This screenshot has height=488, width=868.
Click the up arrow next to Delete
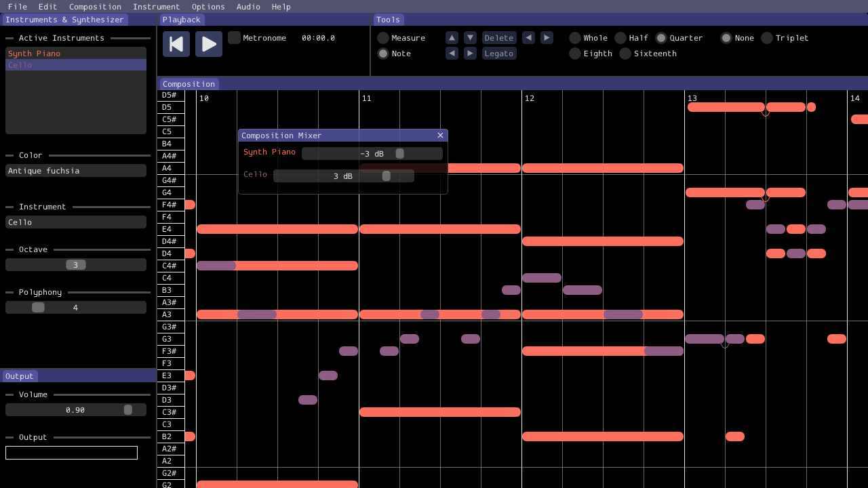(x=452, y=38)
